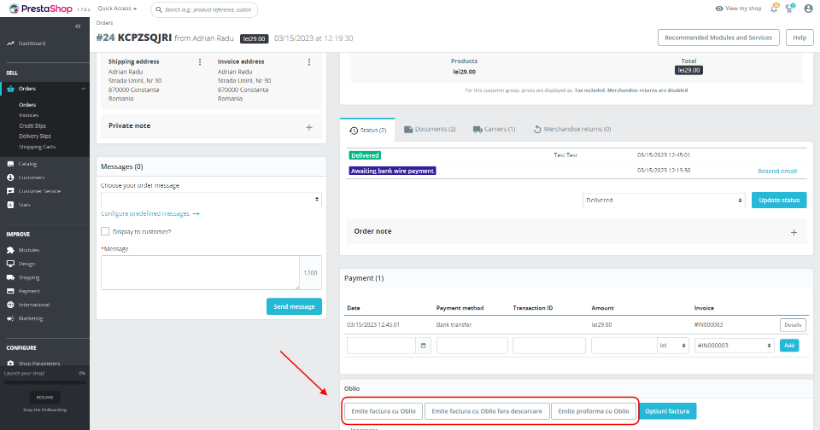Open the Design menu
The image size is (820, 430).
[27, 264]
